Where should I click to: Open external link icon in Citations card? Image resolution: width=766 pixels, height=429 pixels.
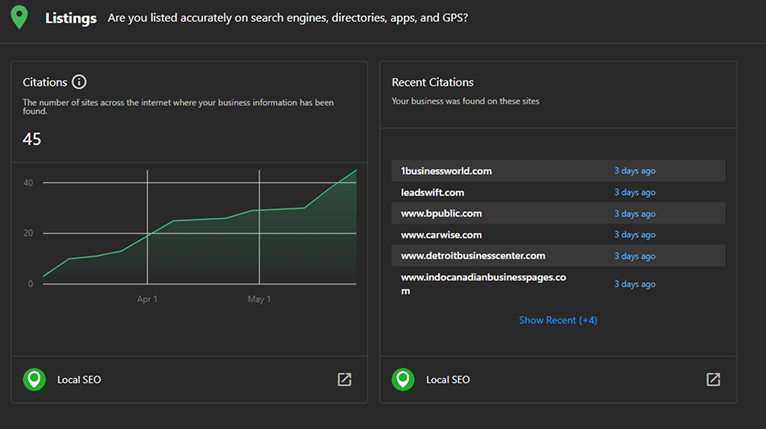(344, 379)
